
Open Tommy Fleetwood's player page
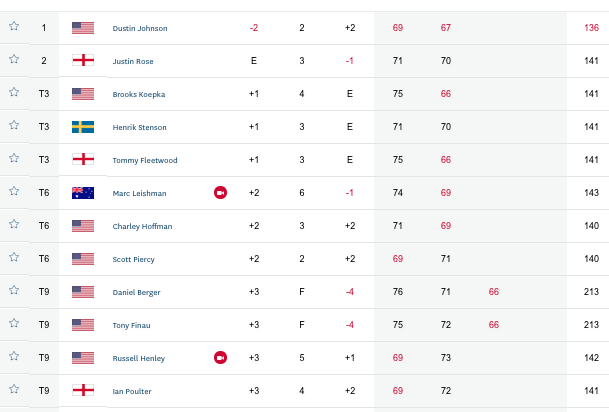pos(145,160)
